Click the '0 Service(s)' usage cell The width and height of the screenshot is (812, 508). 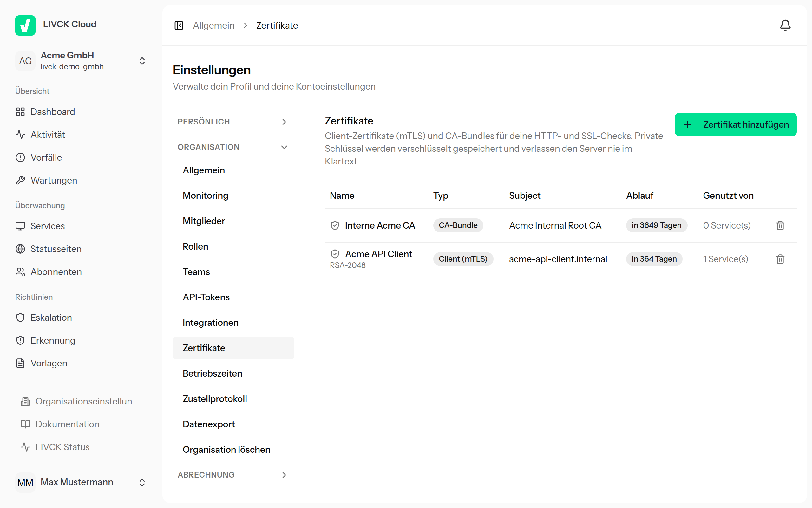pyautogui.click(x=727, y=225)
